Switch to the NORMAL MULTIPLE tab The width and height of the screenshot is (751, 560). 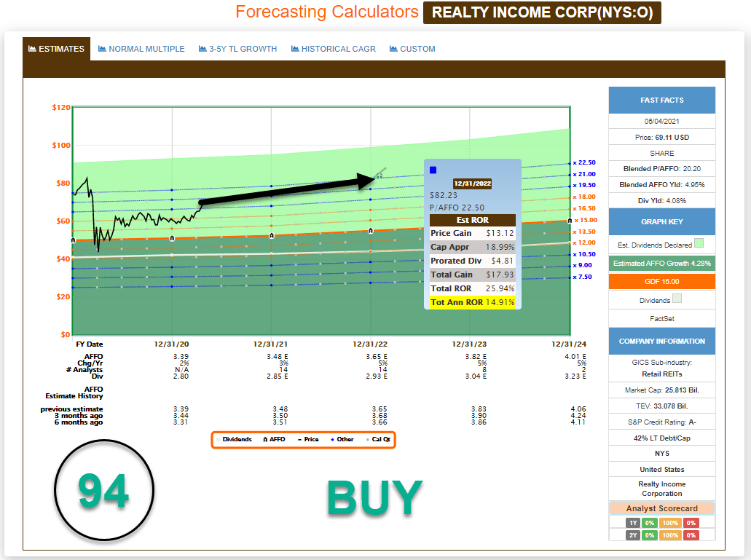[141, 48]
